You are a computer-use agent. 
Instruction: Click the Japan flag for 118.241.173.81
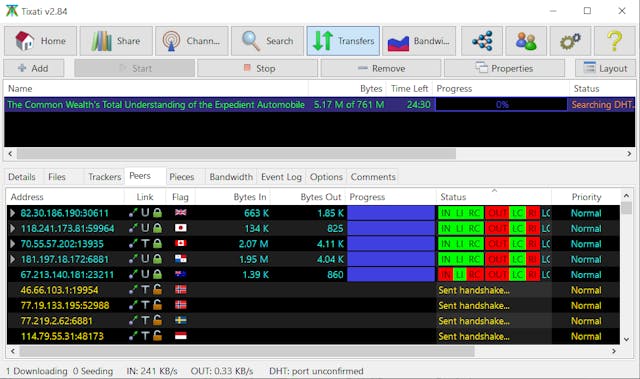tap(180, 228)
